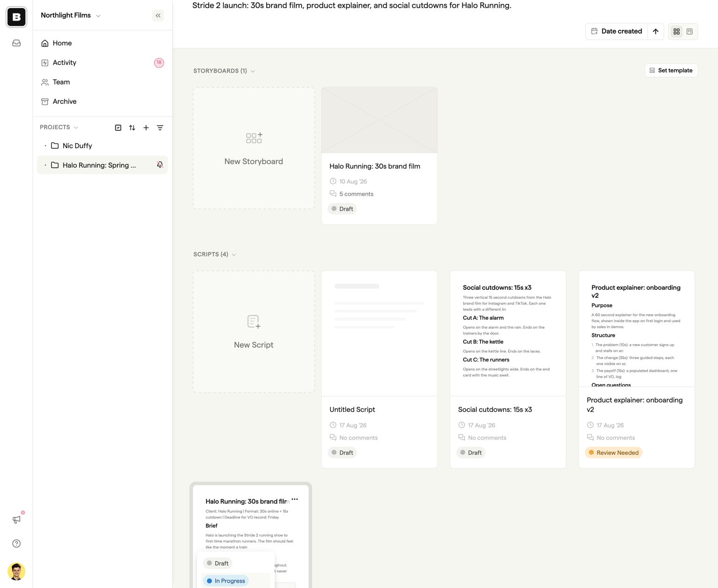
Task: Select Halo Running: Spring project folder
Action: [x=102, y=165]
